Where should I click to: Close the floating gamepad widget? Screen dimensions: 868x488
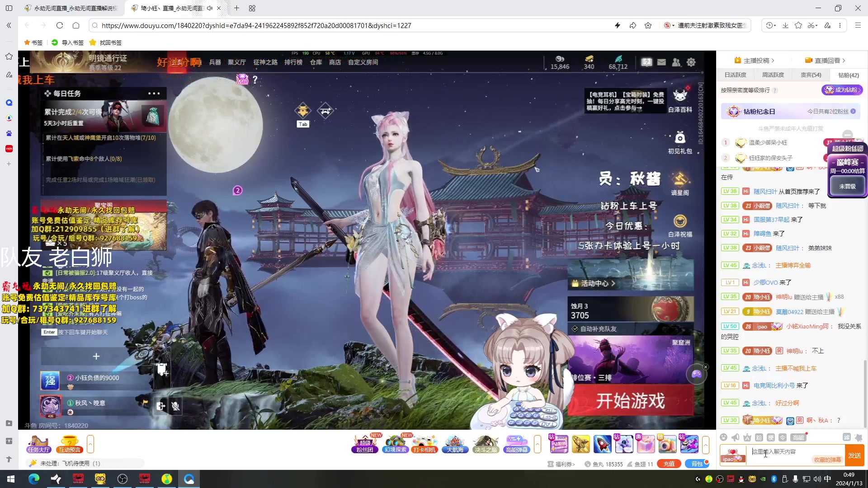point(706,367)
